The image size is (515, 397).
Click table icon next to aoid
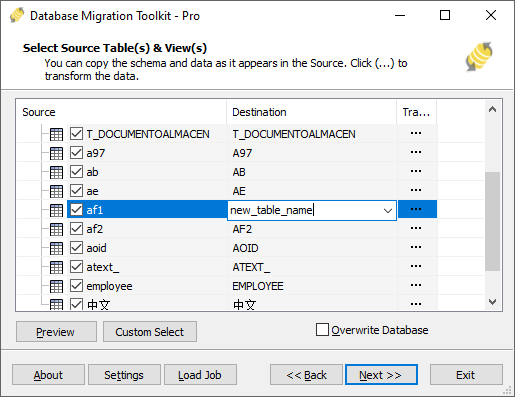point(56,248)
